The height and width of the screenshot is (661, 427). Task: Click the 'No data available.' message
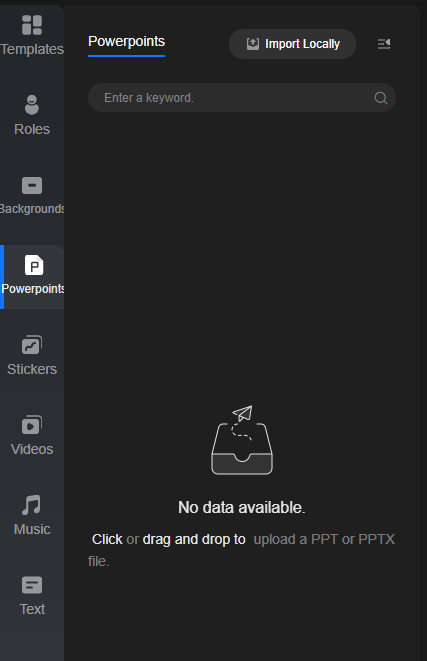point(242,508)
